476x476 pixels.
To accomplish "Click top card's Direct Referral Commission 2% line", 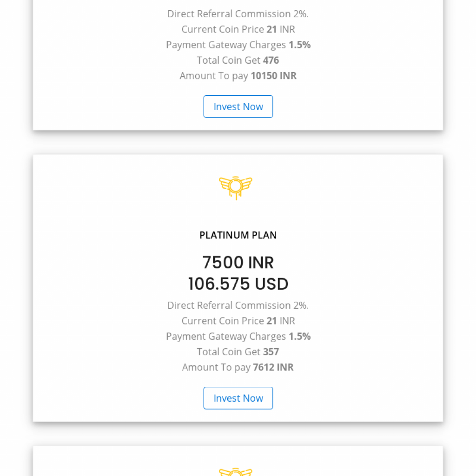I will coord(238,14).
